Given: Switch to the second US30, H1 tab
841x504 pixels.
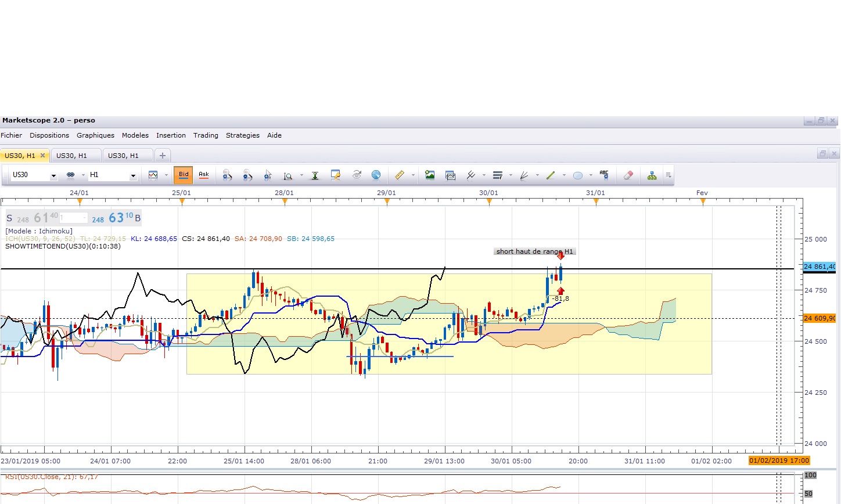Looking at the screenshot, I should tap(71, 156).
